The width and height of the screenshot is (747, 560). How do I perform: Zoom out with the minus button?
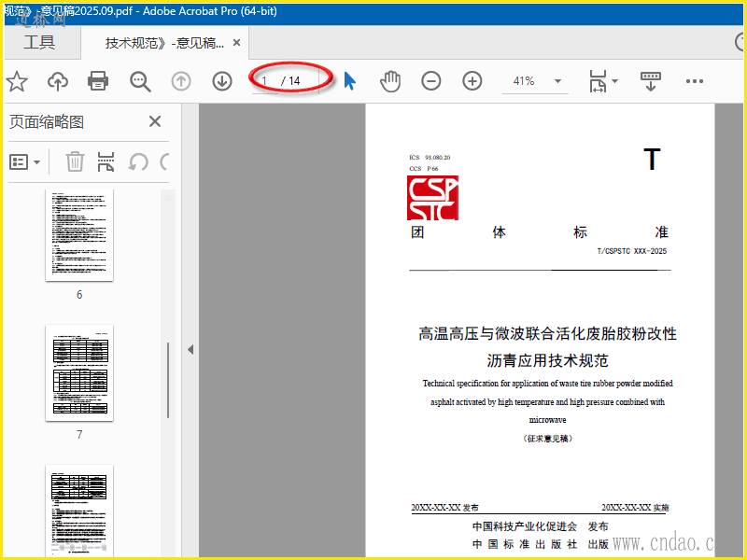431,81
